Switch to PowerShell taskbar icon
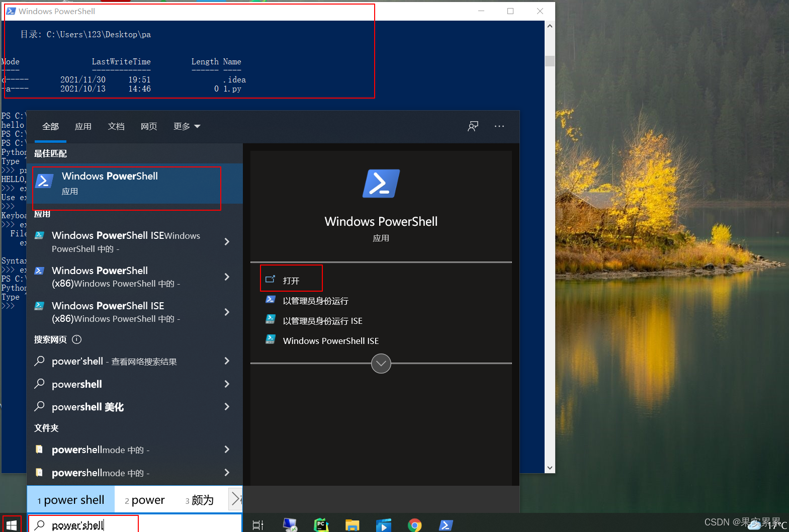The width and height of the screenshot is (789, 532). coord(446,525)
